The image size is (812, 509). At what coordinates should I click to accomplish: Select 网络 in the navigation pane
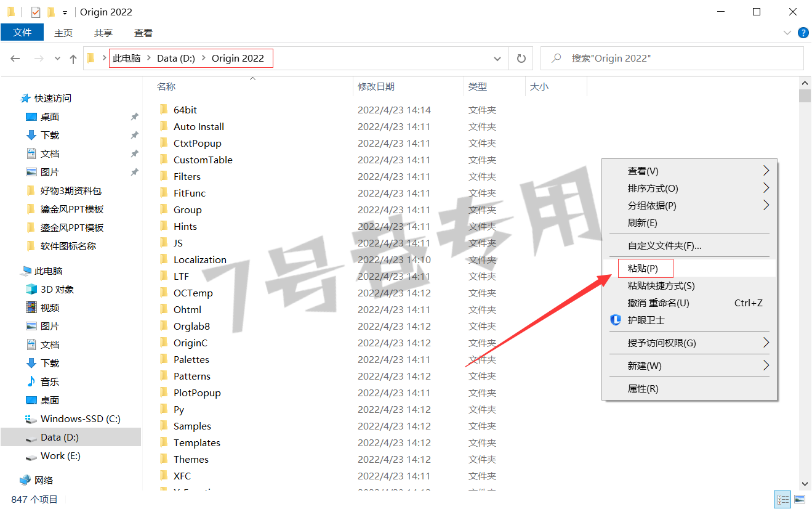pyautogui.click(x=44, y=480)
